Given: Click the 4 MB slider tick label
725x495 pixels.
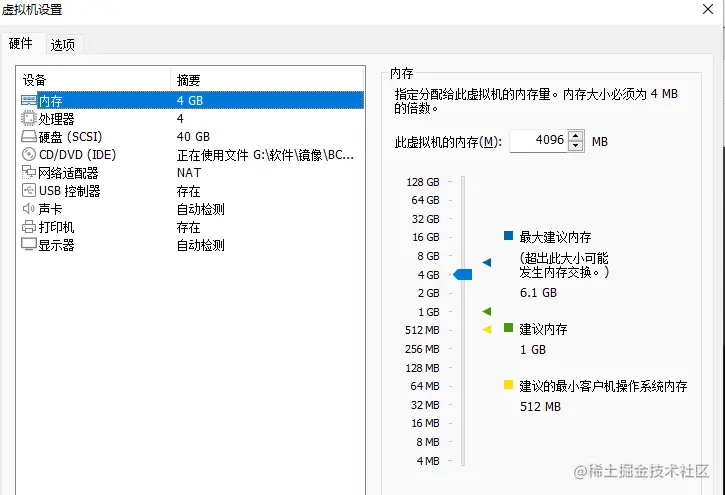Looking at the screenshot, I should pos(428,461).
